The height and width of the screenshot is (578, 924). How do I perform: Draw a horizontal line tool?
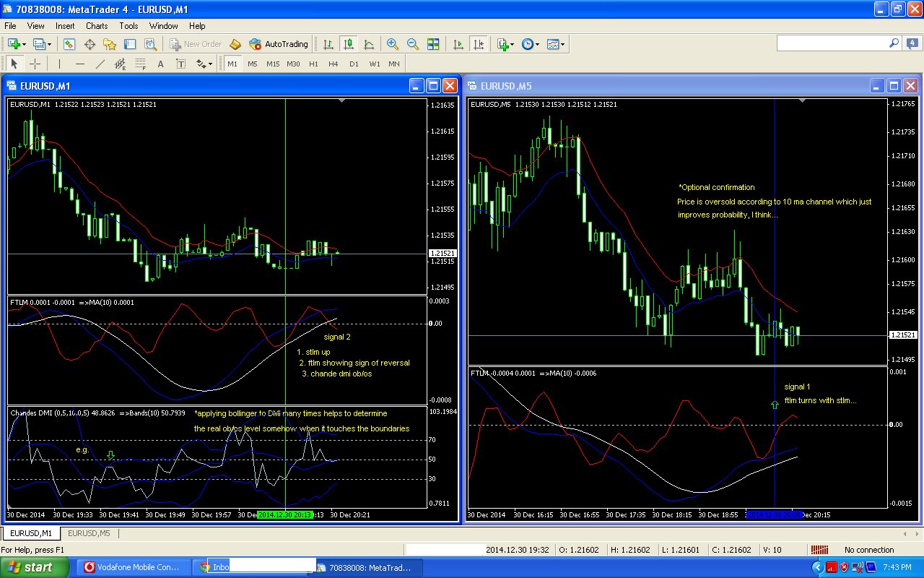pyautogui.click(x=80, y=64)
